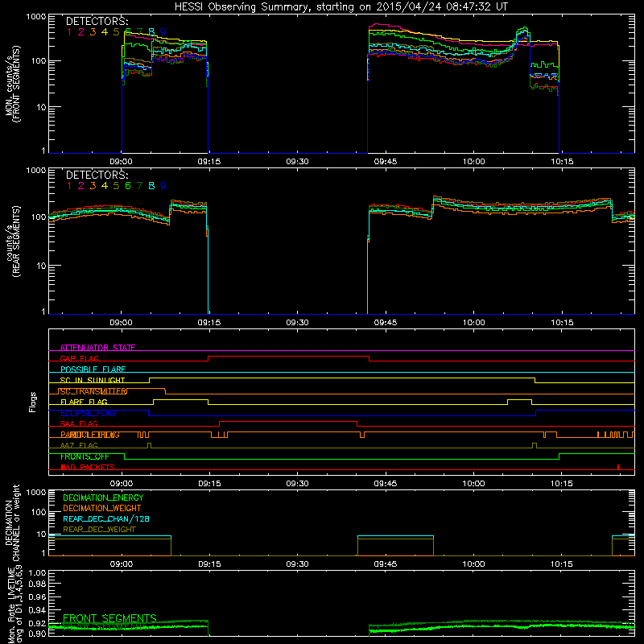Click the REAR SEGMENTS counts/s axis title

coord(12,242)
